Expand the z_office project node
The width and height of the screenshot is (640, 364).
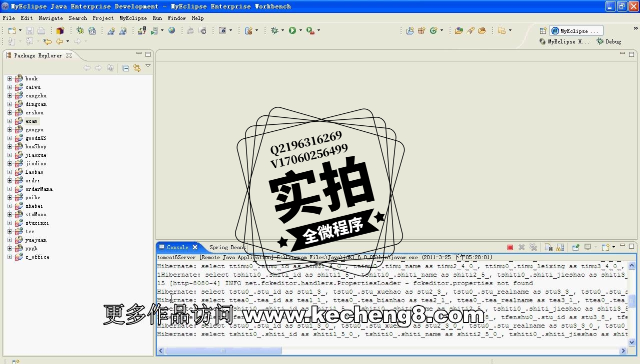tap(9, 257)
